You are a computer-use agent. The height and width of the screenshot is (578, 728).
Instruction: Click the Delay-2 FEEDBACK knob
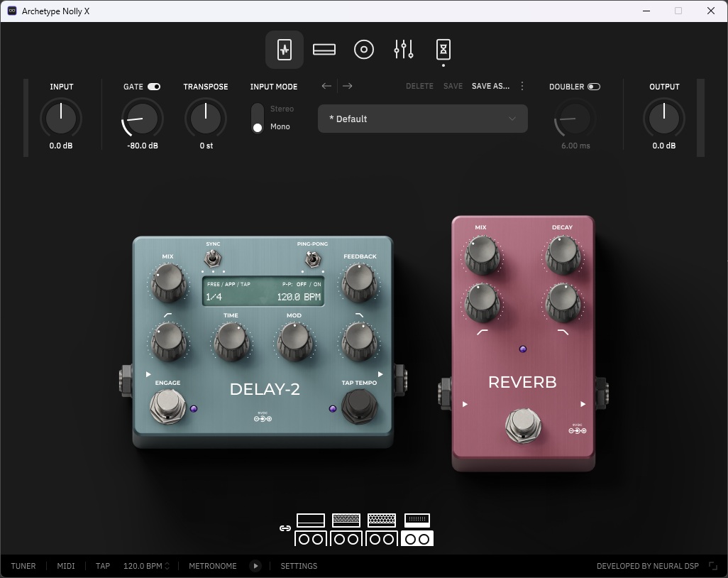359,282
